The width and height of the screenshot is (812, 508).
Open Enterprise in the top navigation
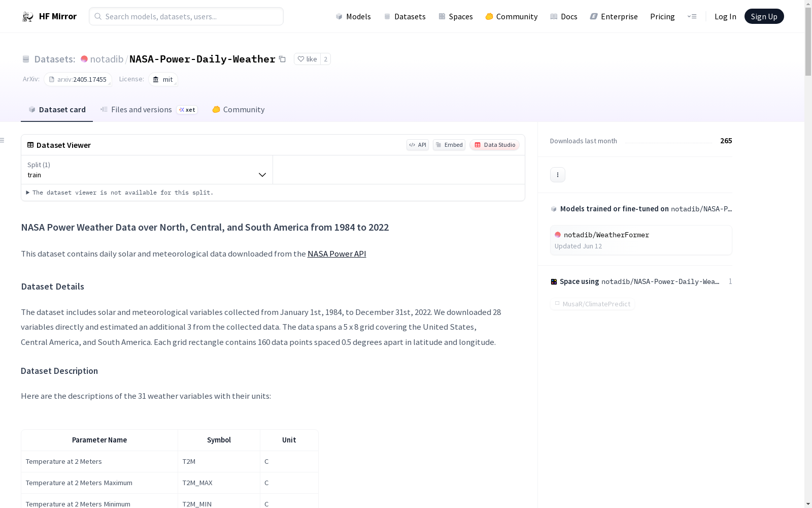(x=614, y=16)
